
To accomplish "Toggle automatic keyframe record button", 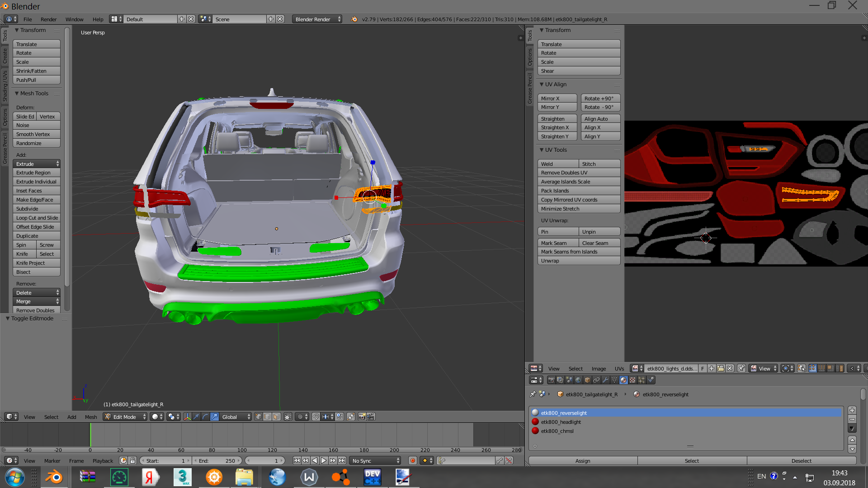I will [x=412, y=460].
